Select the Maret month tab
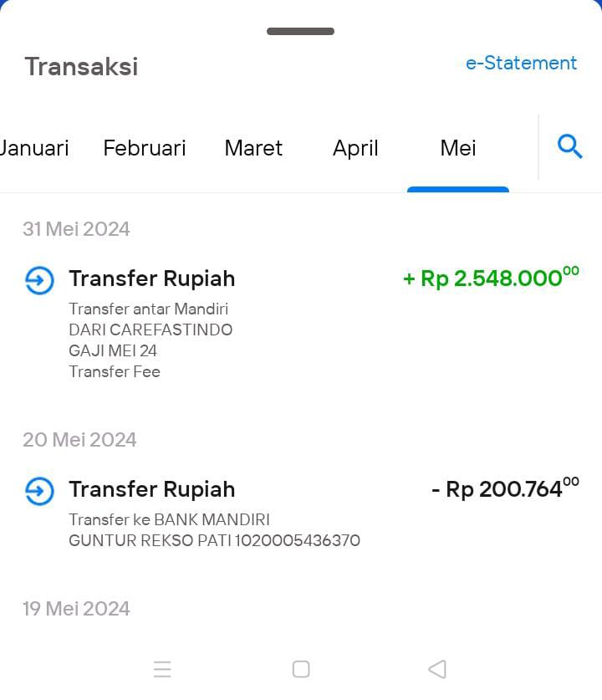 [253, 148]
